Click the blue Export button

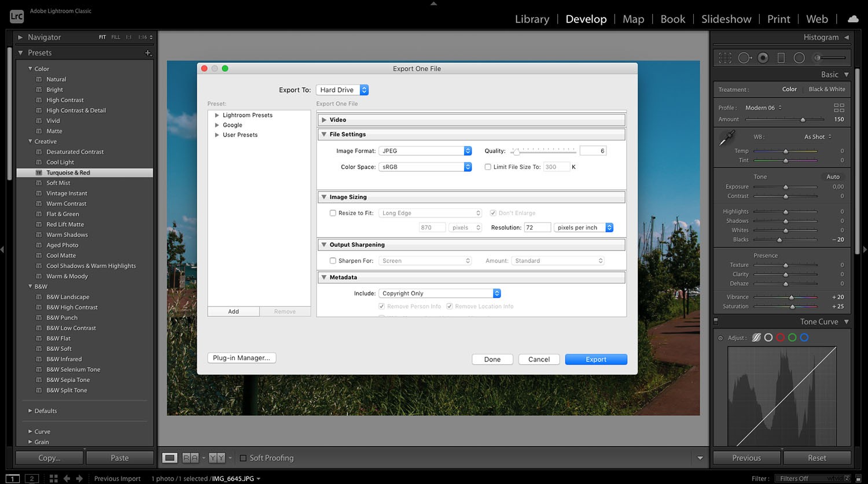point(596,359)
